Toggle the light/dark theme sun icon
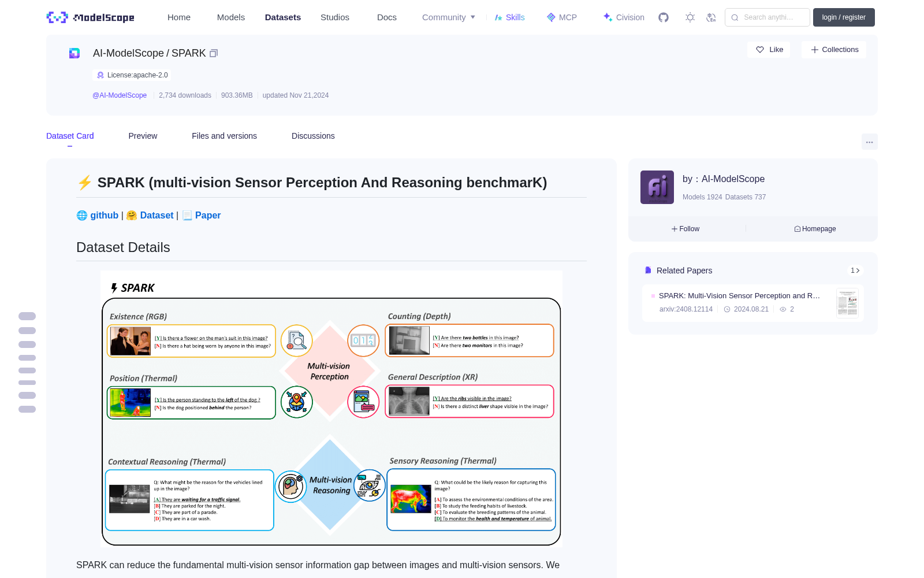Screen dimensions: 924x578 point(690,17)
